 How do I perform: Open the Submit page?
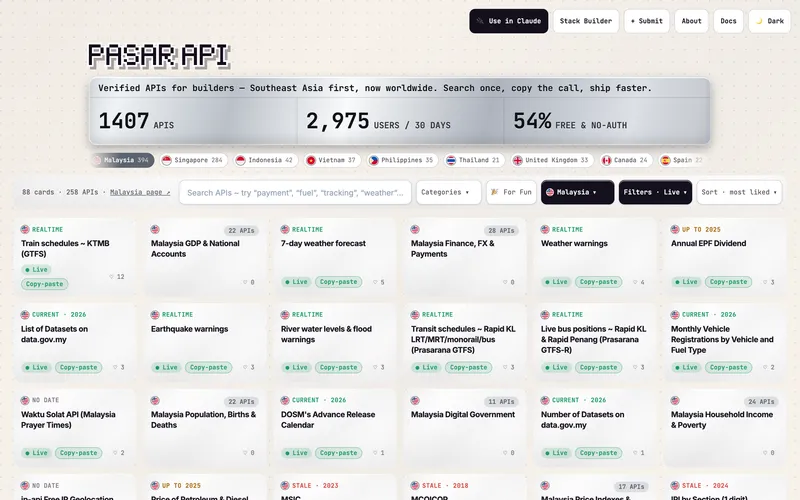pyautogui.click(x=646, y=21)
